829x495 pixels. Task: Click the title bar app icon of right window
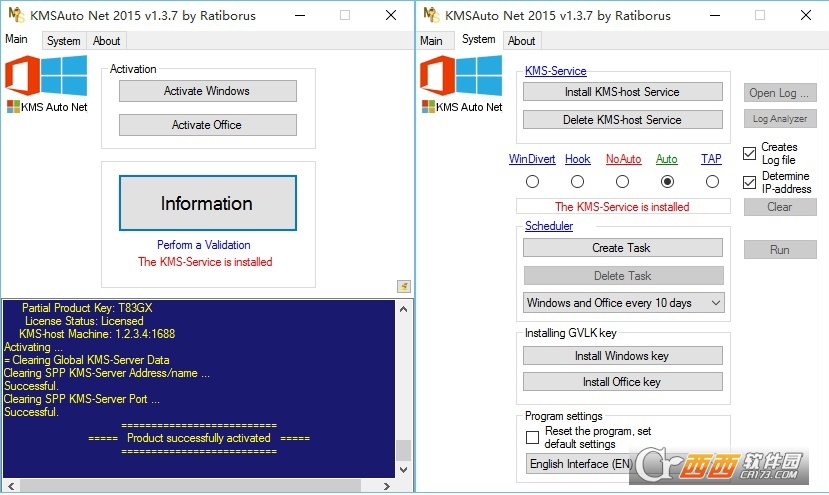[431, 15]
